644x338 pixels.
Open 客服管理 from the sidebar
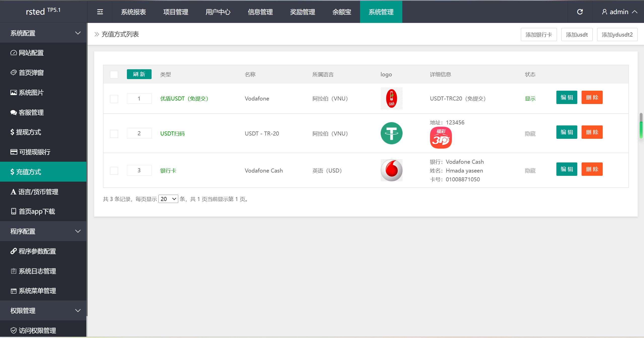tap(31, 112)
